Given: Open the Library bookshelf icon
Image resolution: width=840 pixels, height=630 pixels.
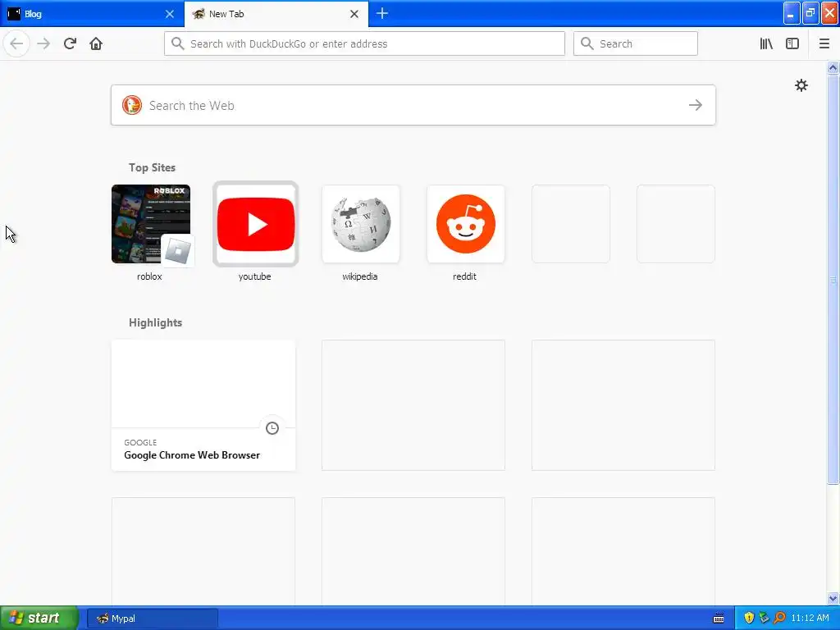Looking at the screenshot, I should (x=766, y=43).
